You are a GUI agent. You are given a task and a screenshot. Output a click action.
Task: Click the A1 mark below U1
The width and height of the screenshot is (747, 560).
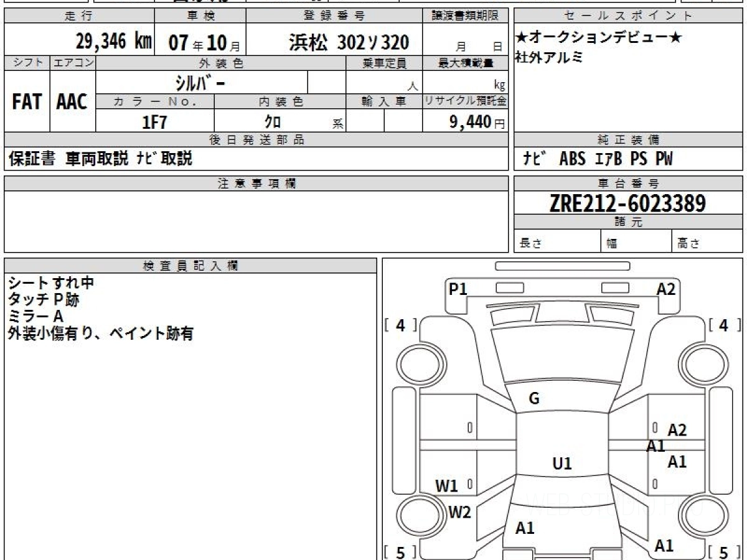[x=525, y=528]
